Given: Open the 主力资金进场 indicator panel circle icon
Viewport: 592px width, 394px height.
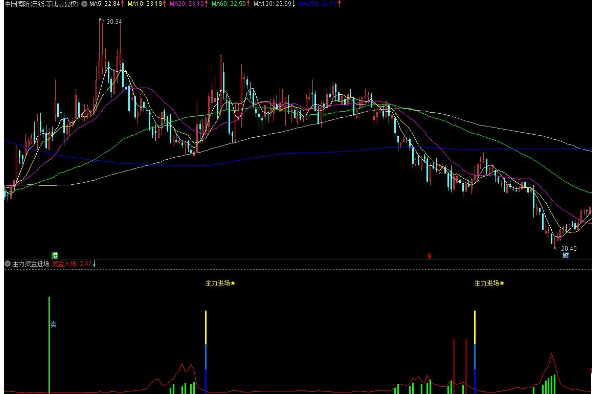Looking at the screenshot, I should coord(8,264).
